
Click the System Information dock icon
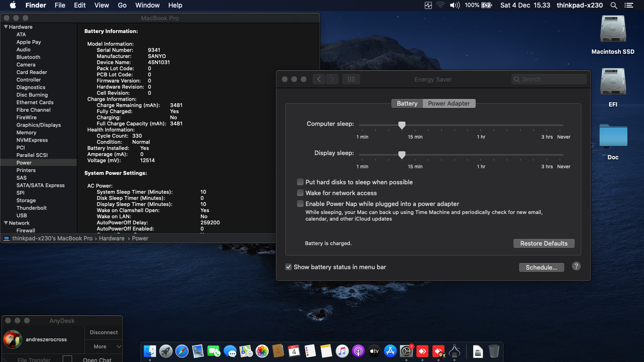pyautogui.click(x=454, y=351)
